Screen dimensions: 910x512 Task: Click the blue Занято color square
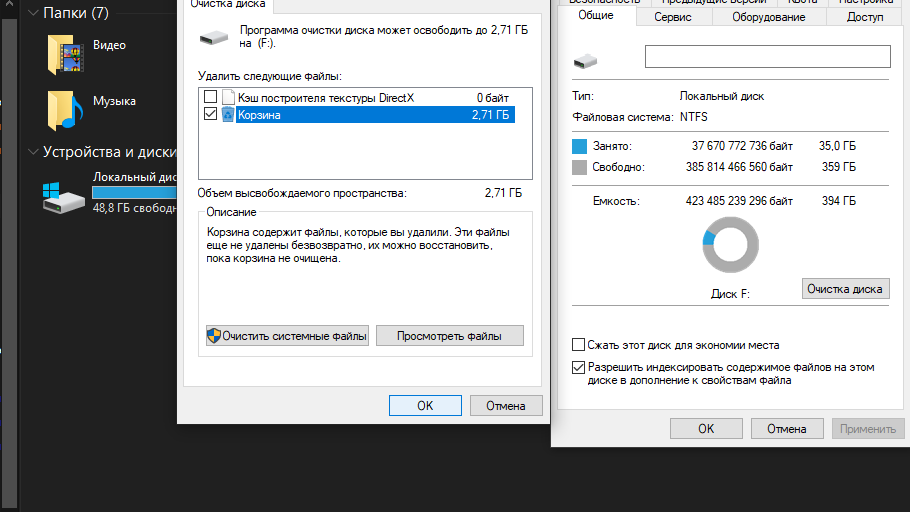pos(579,146)
